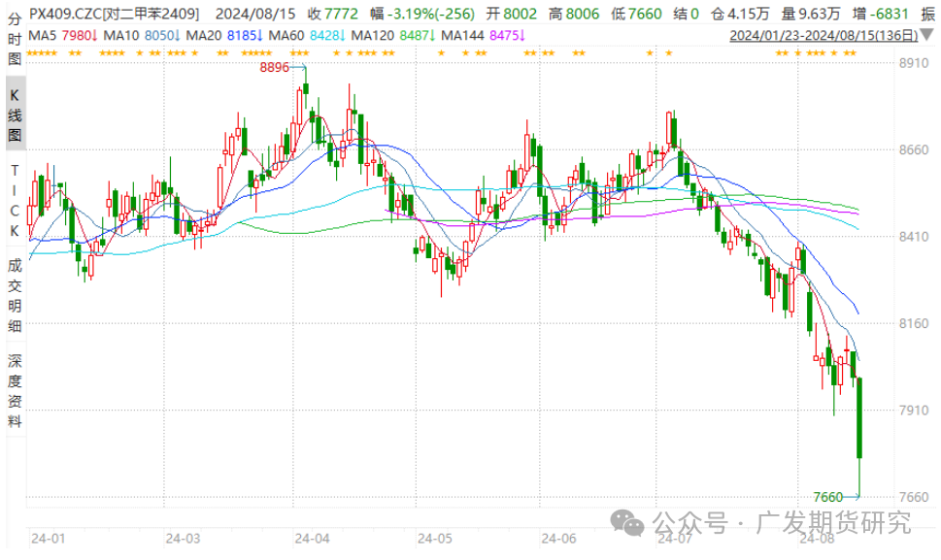
Task: Click the 仓 4.15万 open interest value
Action: (740, 14)
